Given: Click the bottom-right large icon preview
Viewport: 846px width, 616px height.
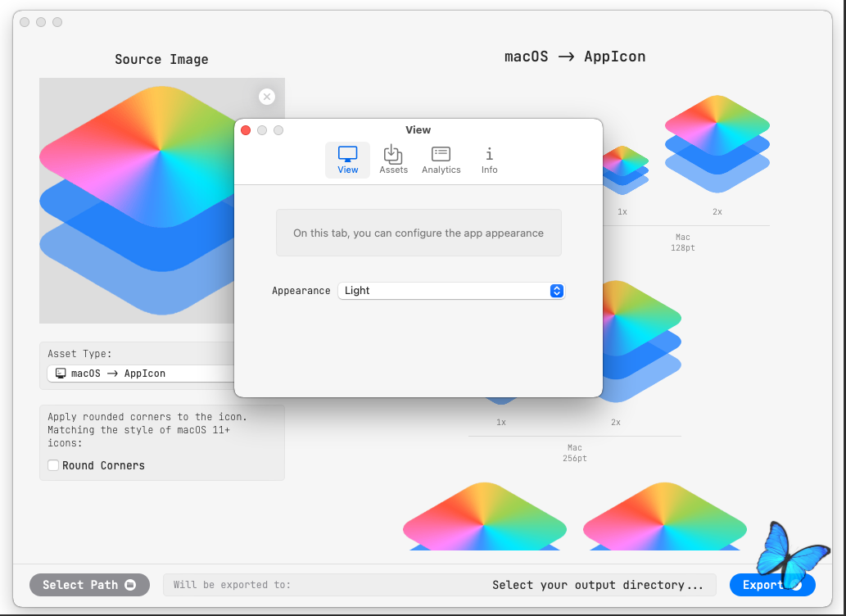Looking at the screenshot, I should pos(664,516).
